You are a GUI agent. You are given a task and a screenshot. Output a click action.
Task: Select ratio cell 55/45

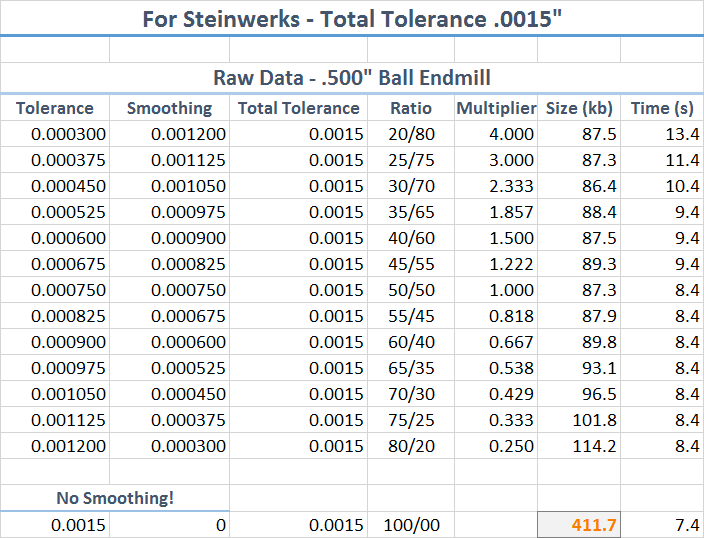point(411,316)
